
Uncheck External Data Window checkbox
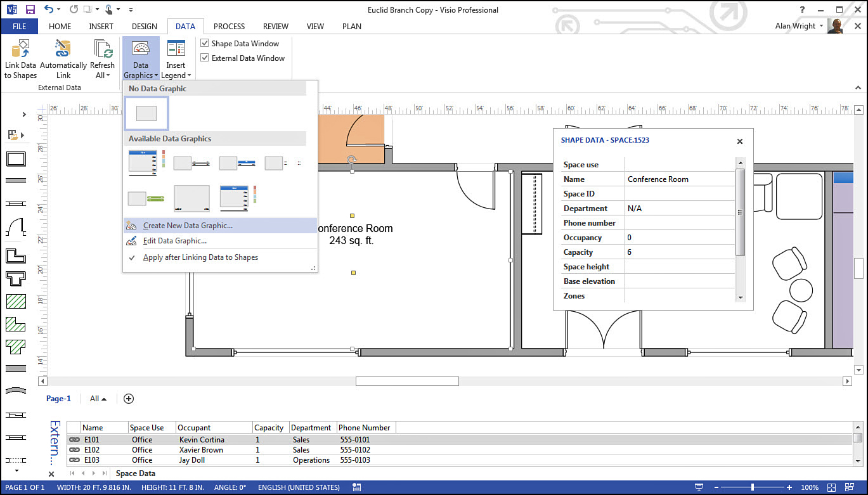[x=205, y=58]
